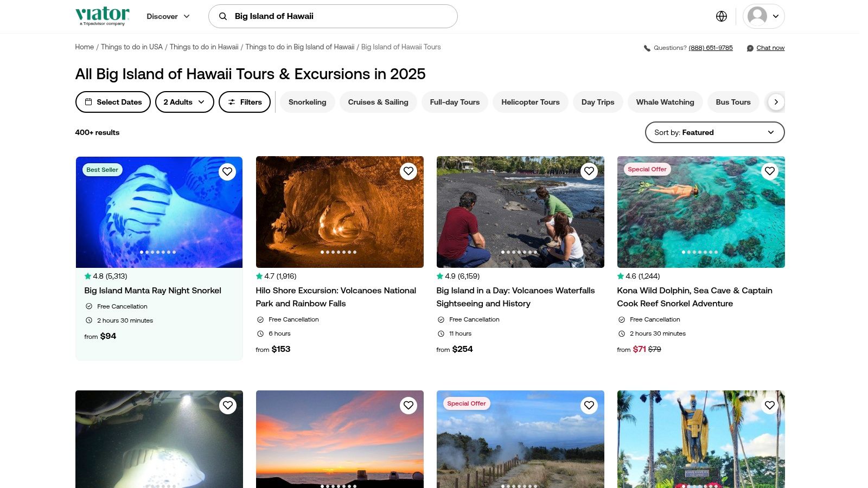Save Hilo Shore Excursion to wishlist
Image resolution: width=868 pixels, height=488 pixels.
pos(408,171)
